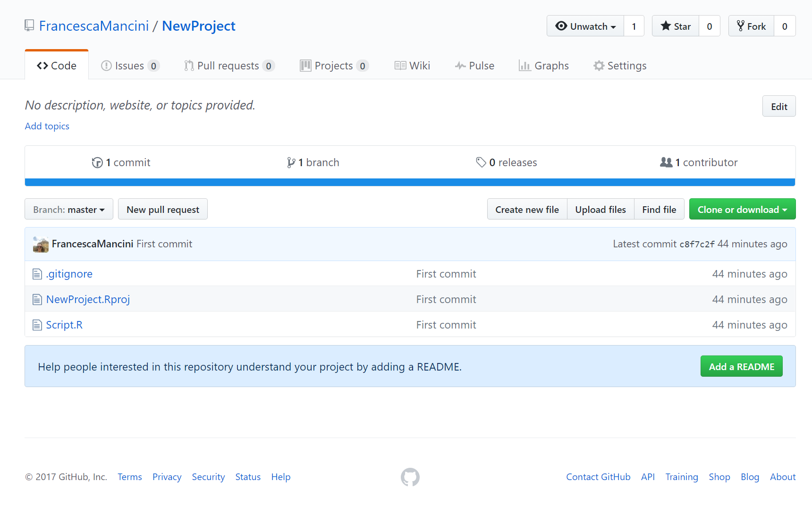Click Edit to change repository description

click(x=779, y=106)
